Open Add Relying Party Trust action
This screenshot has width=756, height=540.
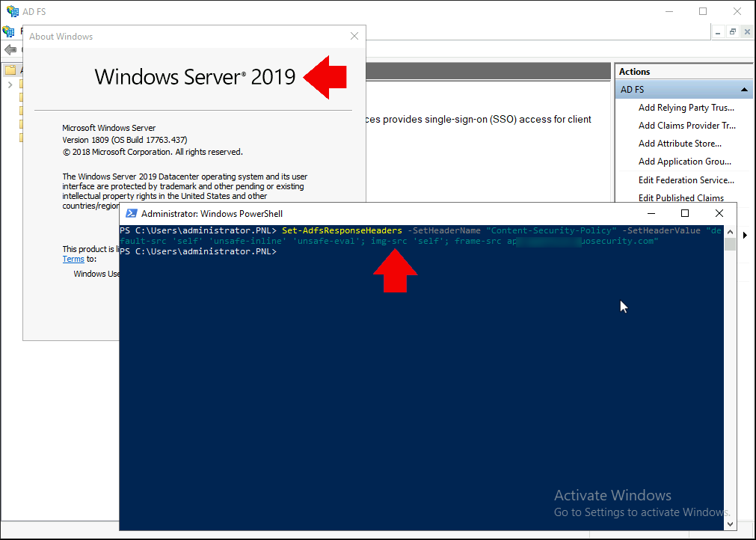[686, 108]
